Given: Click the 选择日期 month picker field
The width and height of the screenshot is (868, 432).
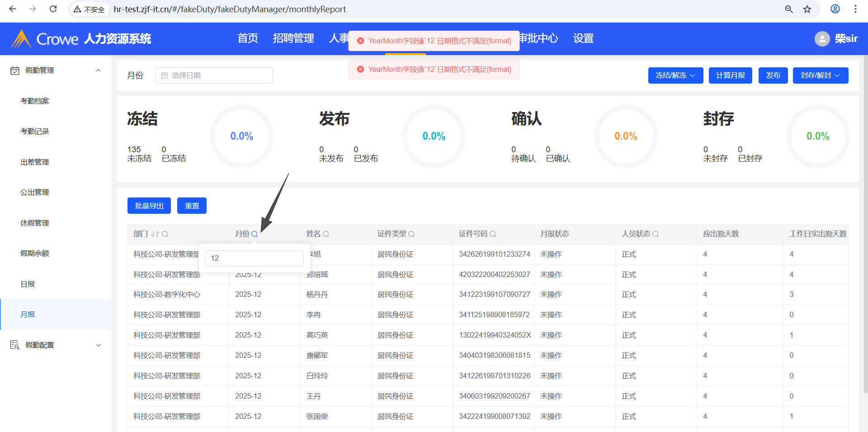Looking at the screenshot, I should pyautogui.click(x=214, y=75).
